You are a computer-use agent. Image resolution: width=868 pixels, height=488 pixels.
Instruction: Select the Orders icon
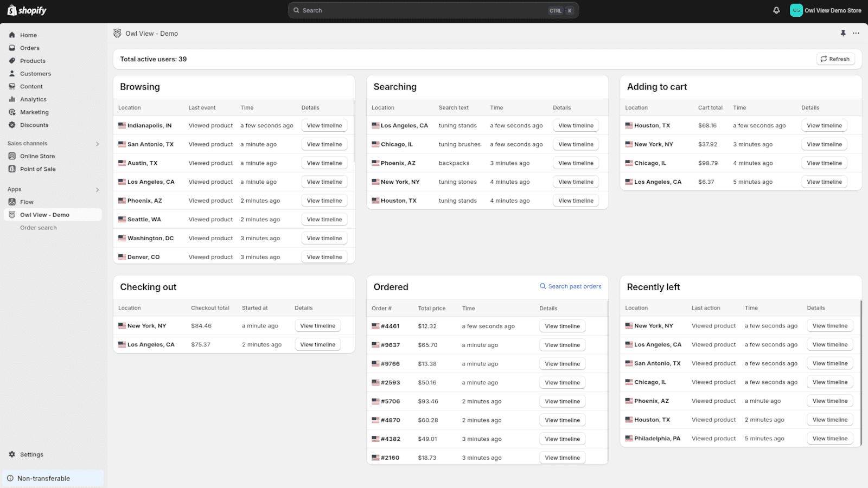pos(12,48)
